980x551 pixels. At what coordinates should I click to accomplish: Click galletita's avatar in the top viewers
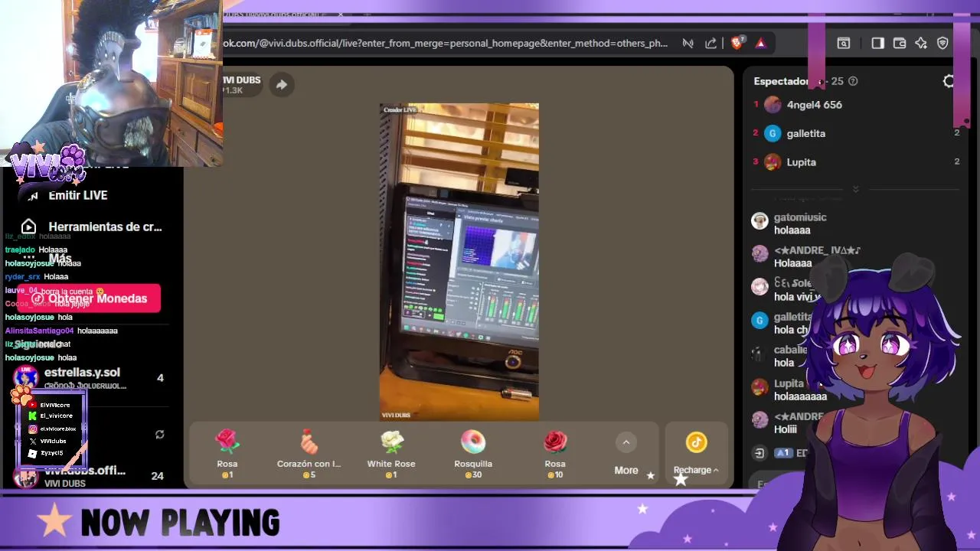(x=773, y=133)
